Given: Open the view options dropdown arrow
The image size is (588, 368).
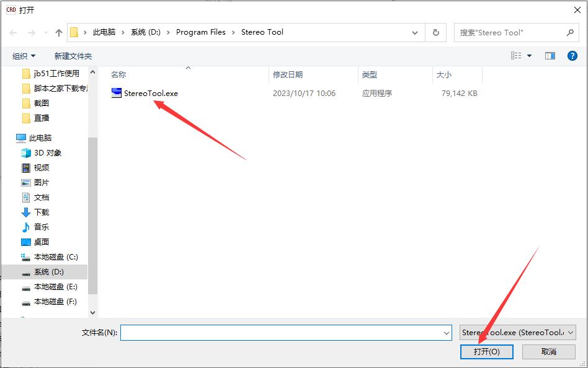Looking at the screenshot, I should pyautogui.click(x=530, y=56).
